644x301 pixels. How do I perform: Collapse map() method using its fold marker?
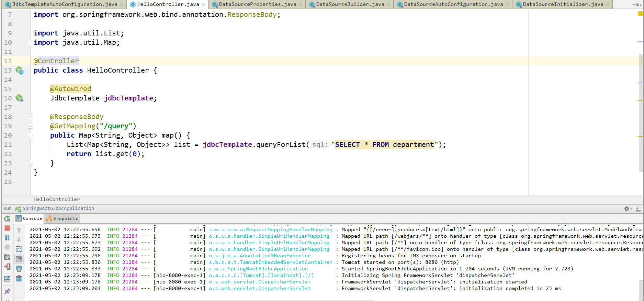(x=30, y=136)
